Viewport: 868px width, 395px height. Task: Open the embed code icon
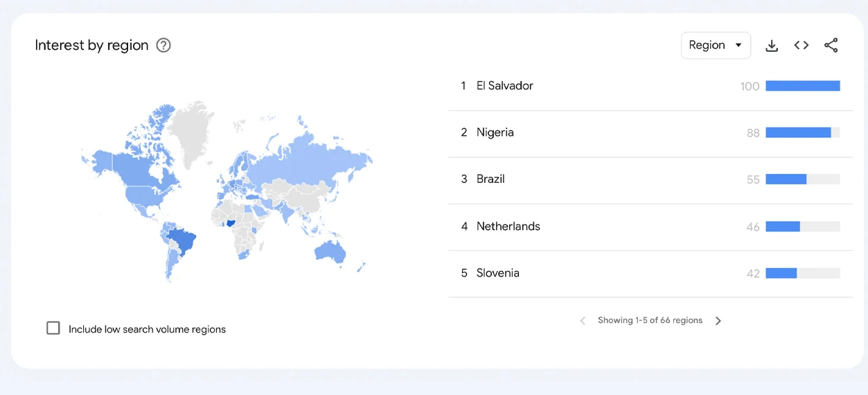point(801,45)
